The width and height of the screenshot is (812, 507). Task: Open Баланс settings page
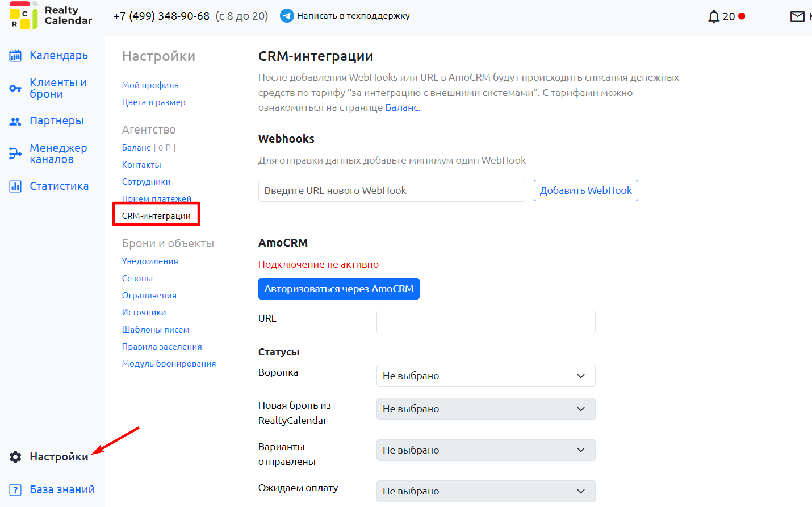click(x=136, y=148)
